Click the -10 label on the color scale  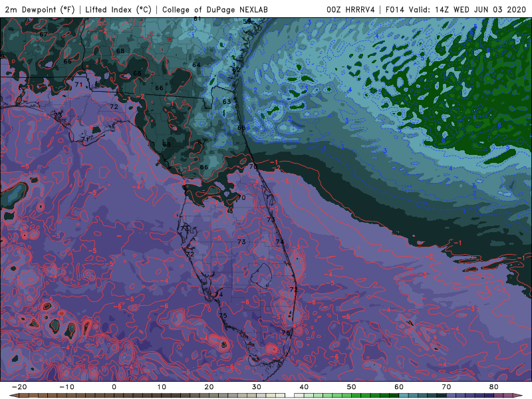pyautogui.click(x=66, y=387)
